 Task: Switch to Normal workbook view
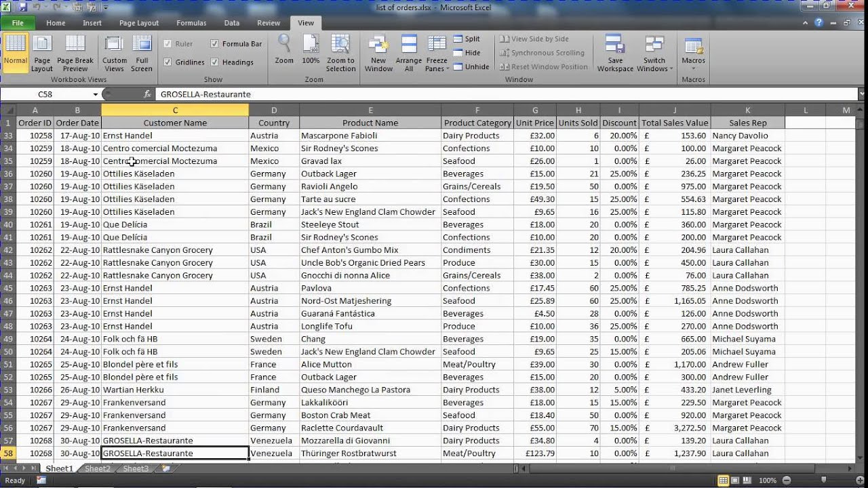click(x=15, y=53)
